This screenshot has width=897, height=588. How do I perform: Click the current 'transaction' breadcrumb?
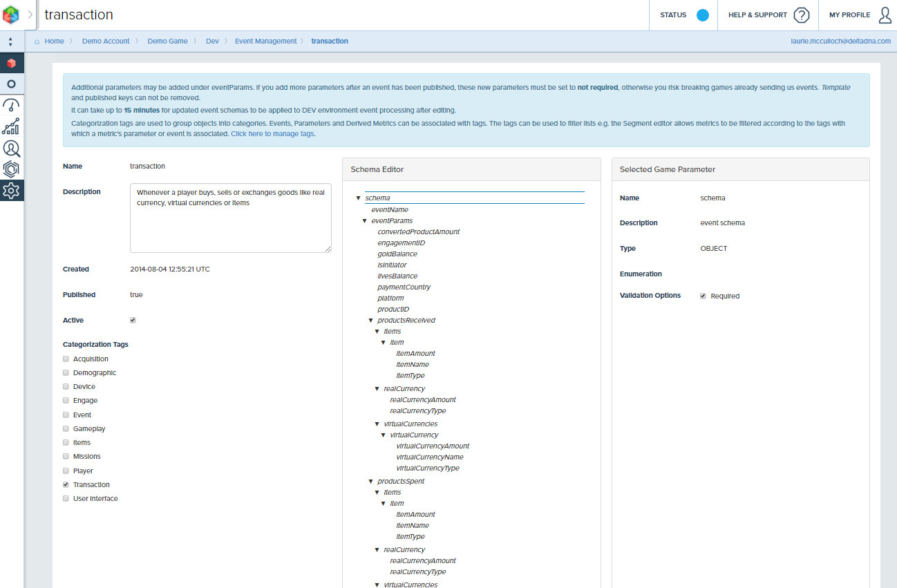330,41
